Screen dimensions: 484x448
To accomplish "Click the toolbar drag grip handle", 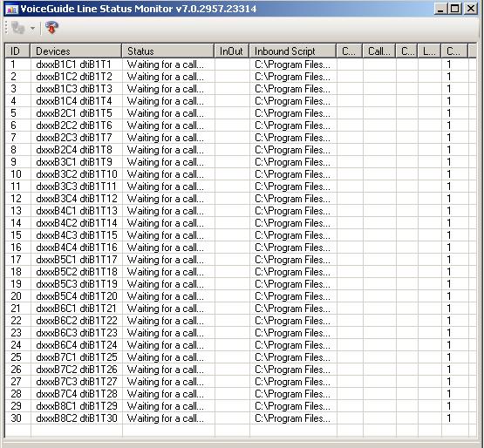I will click(6, 28).
